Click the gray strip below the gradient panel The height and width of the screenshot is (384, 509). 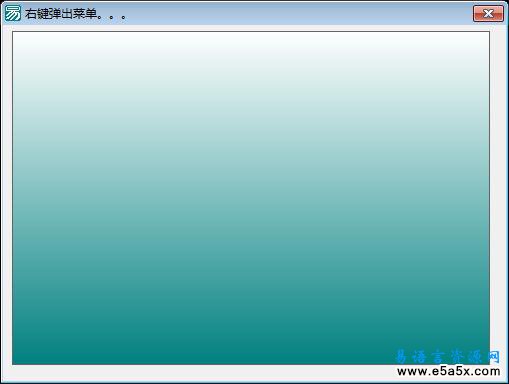200,373
